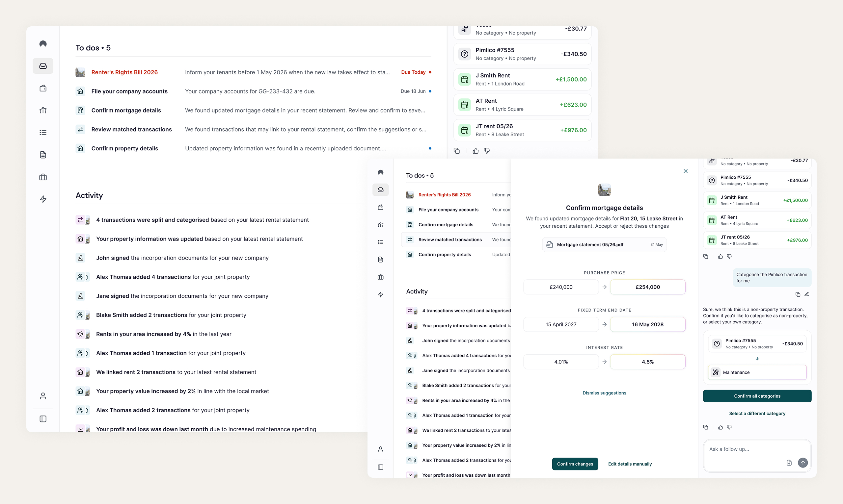
Task: Click Dismiss suggestions link
Action: click(x=604, y=393)
